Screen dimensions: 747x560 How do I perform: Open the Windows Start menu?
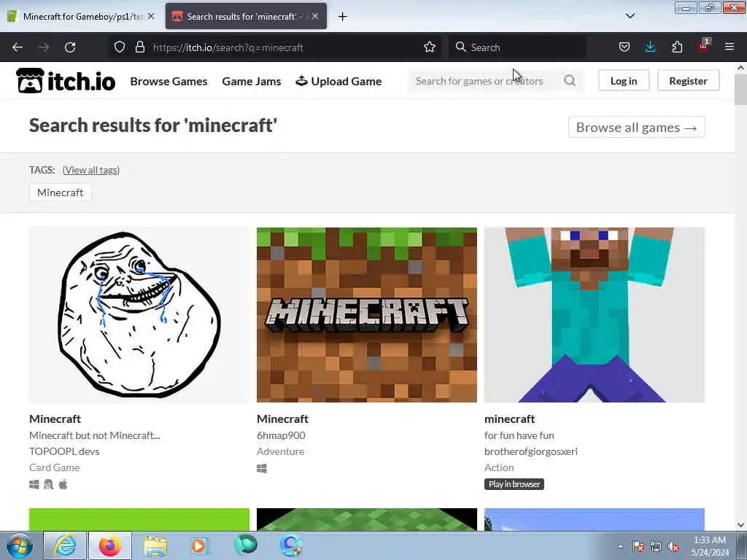click(x=20, y=545)
